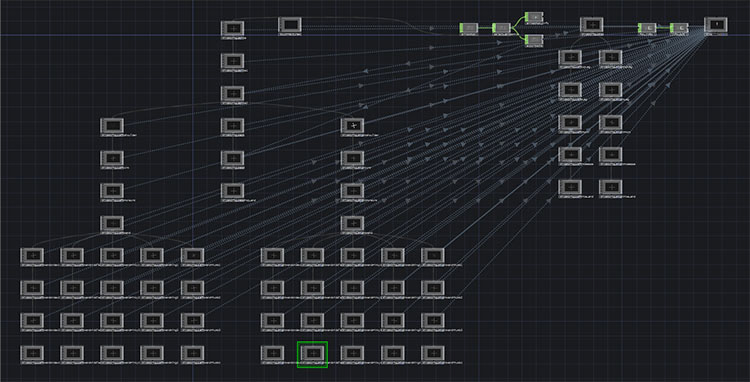Select the node with the cursor crosshair over it
This screenshot has width=750, height=382.
[353, 126]
